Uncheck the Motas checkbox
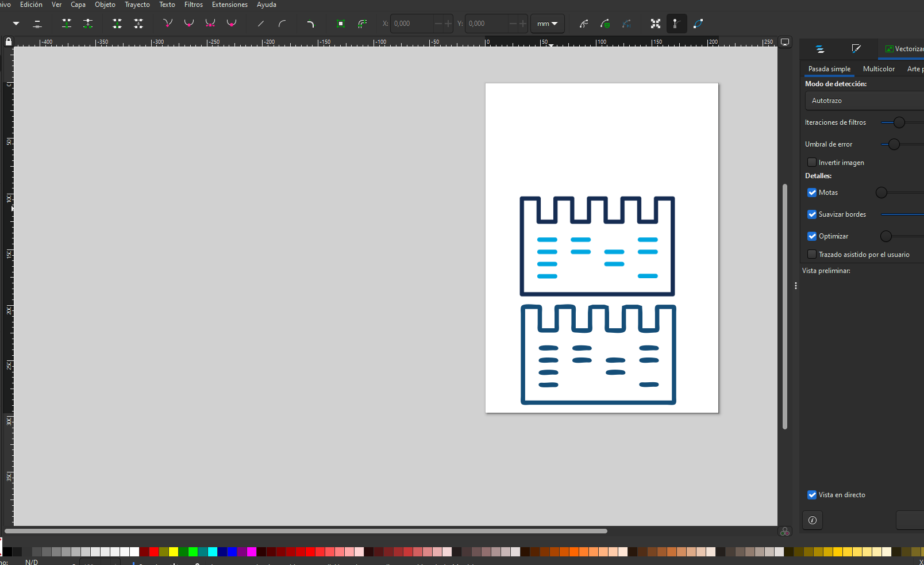924x565 pixels. (812, 193)
